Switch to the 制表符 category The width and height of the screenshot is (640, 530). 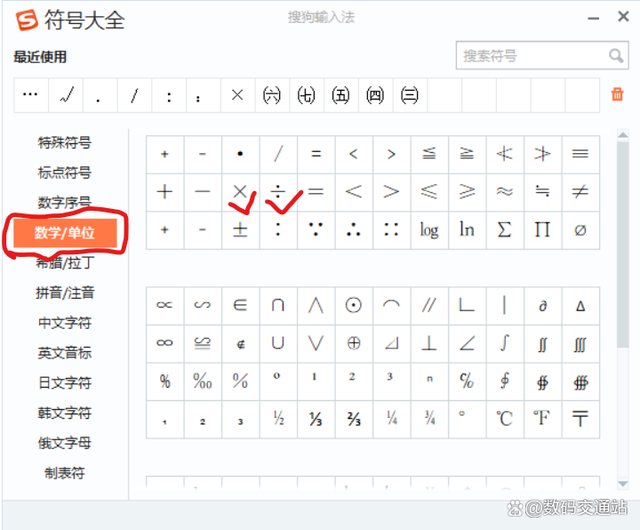coord(64,473)
